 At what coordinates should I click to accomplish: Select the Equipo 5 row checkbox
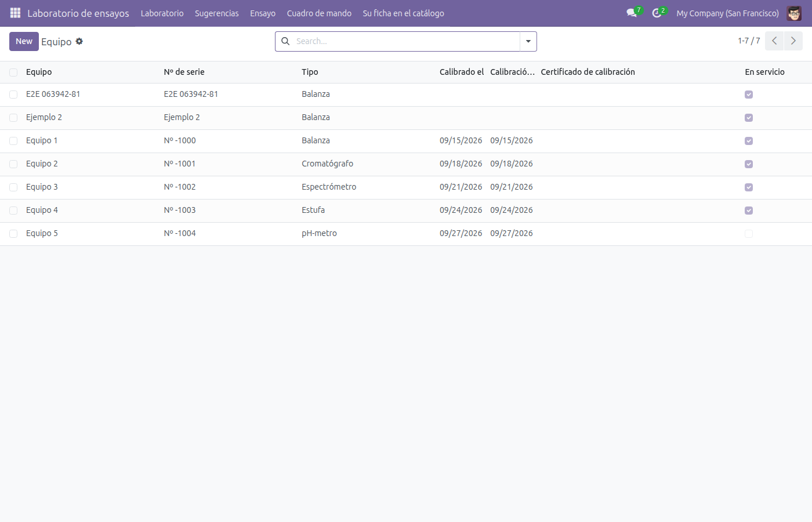13,234
